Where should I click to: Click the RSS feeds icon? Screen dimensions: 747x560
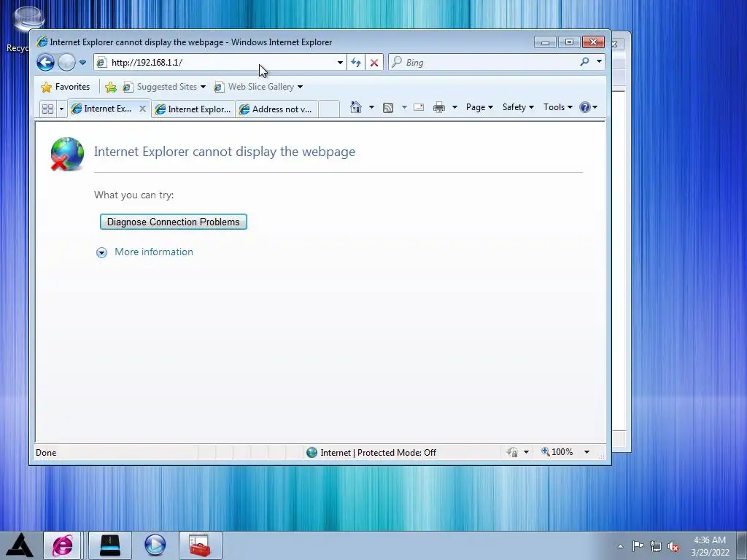coord(388,108)
